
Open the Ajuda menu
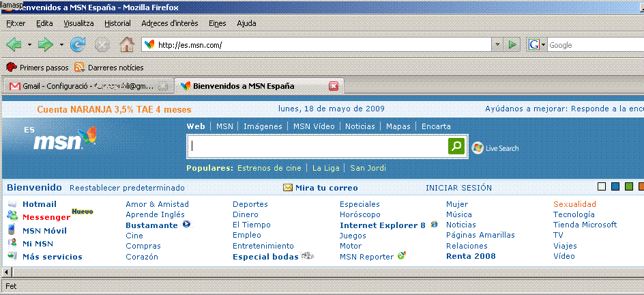(246, 23)
